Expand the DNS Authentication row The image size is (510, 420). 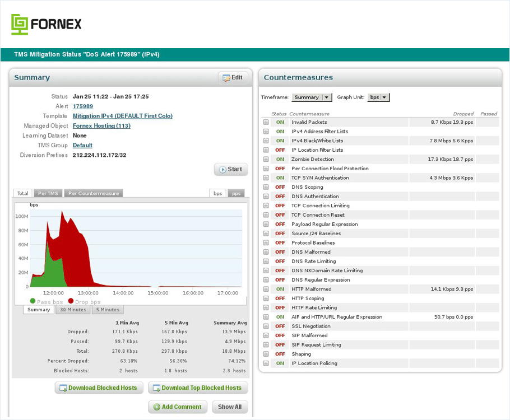coord(266,197)
